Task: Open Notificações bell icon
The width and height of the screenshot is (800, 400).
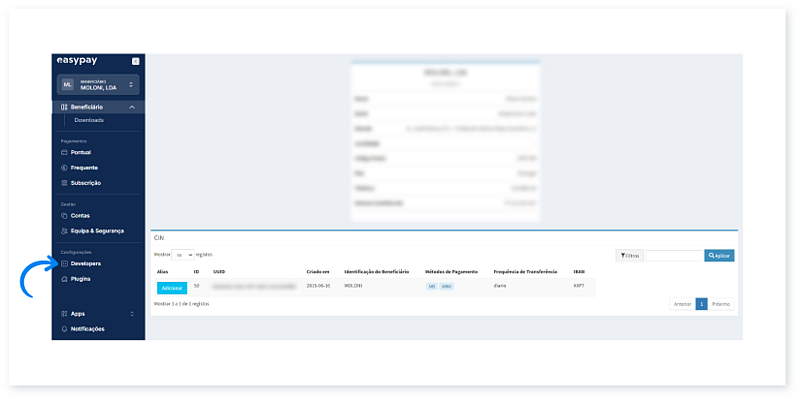Action: 65,329
